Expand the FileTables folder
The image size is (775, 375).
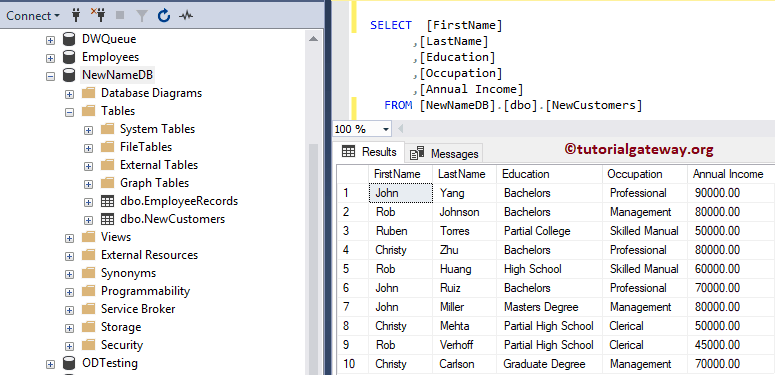pyautogui.click(x=88, y=148)
